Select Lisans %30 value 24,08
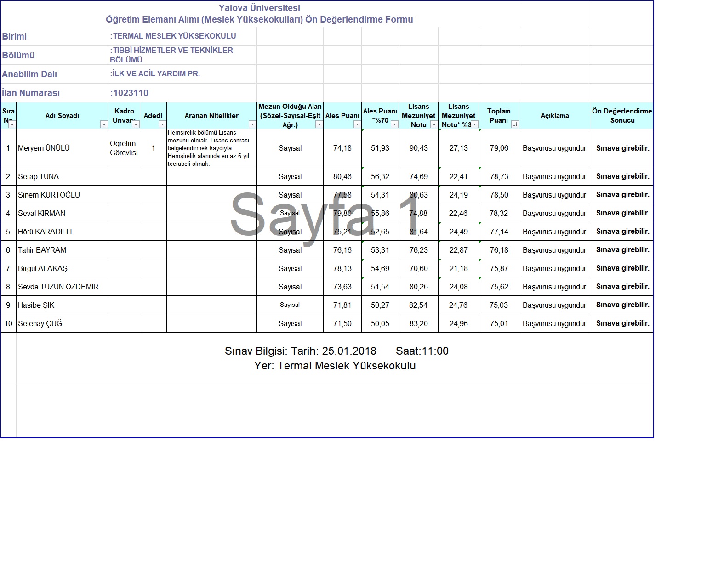 [458, 287]
